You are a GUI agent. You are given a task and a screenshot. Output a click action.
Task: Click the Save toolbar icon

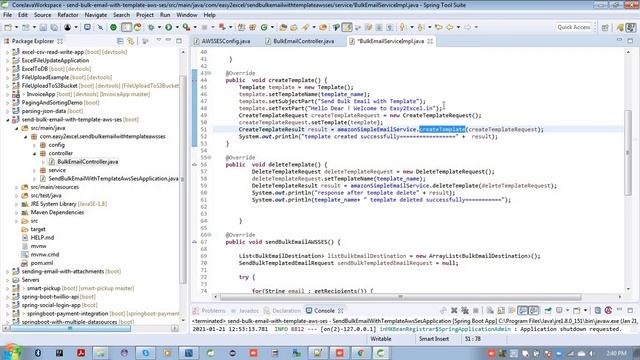[43, 27]
